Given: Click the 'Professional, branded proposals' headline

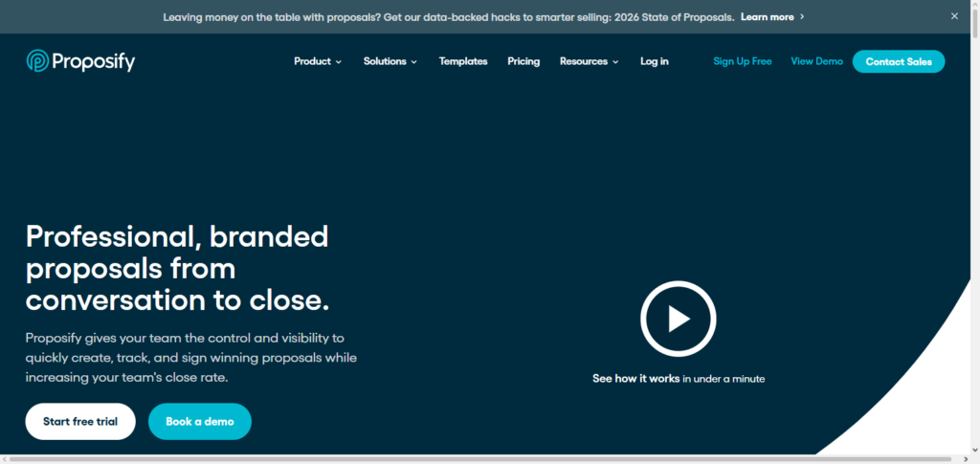Looking at the screenshot, I should pyautogui.click(x=177, y=269).
